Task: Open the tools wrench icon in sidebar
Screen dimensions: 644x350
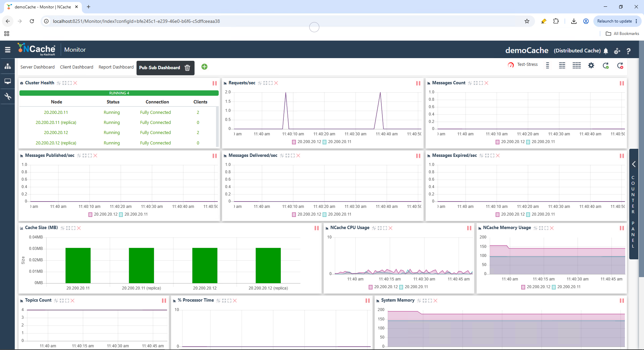Action: point(7,96)
